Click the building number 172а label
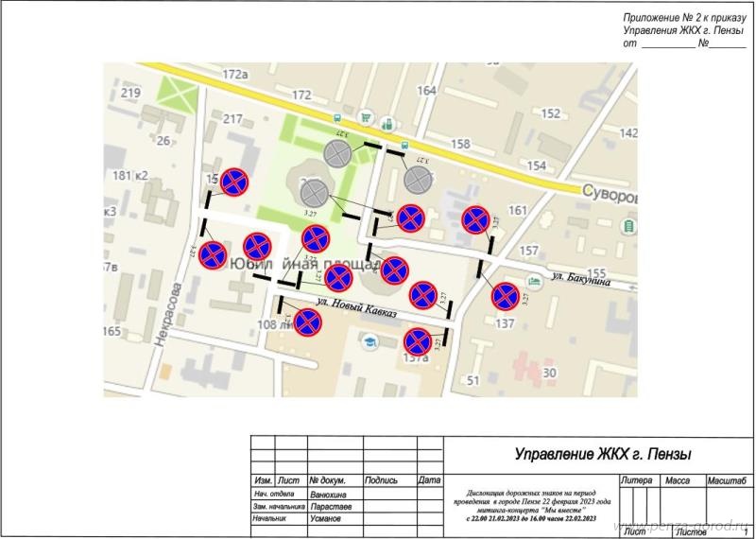This screenshot has height=539, width=756. (233, 74)
